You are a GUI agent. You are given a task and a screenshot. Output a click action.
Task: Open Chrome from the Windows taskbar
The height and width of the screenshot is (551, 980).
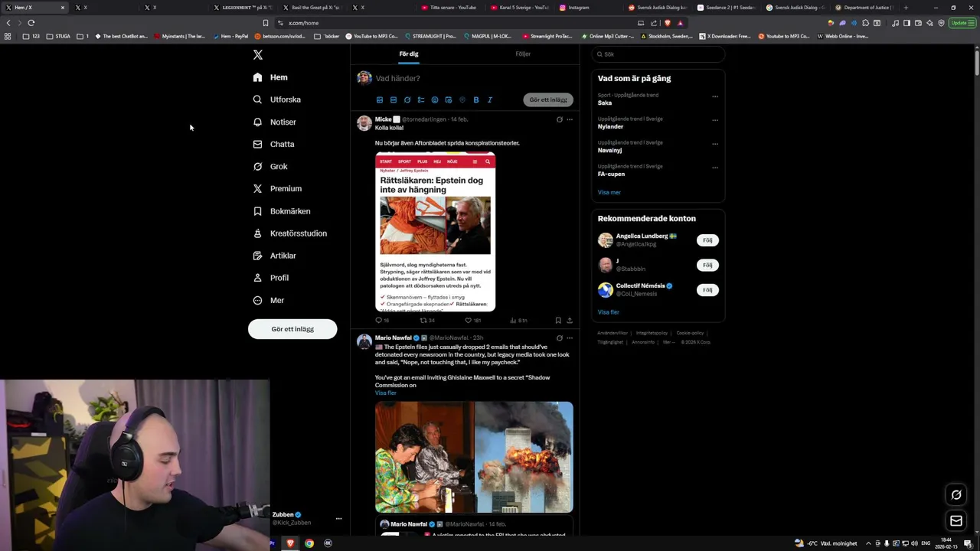pos(309,543)
